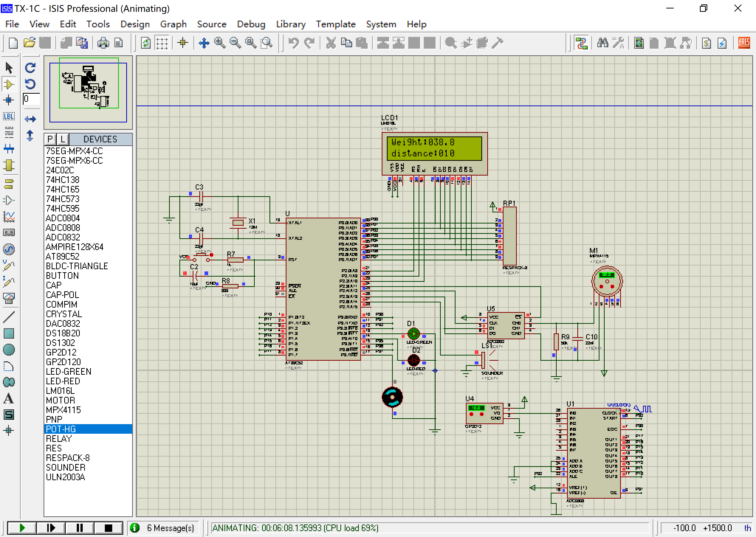
Task: Open the Template menu
Action: point(336,24)
